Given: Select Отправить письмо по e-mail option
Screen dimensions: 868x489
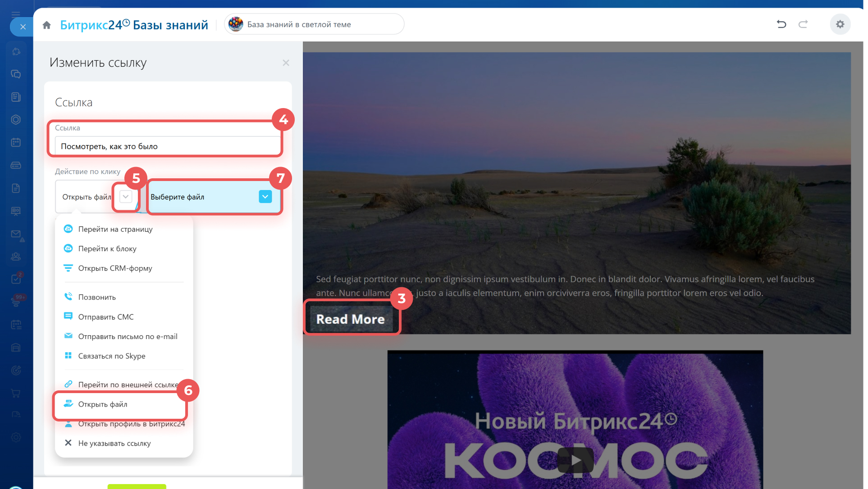Looking at the screenshot, I should coord(128,337).
